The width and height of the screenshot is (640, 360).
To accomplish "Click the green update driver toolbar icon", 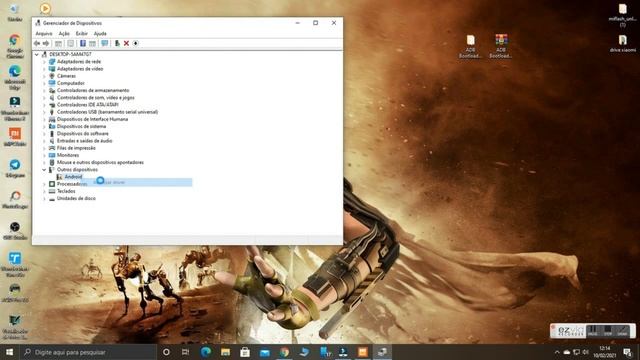I will 117,43.
